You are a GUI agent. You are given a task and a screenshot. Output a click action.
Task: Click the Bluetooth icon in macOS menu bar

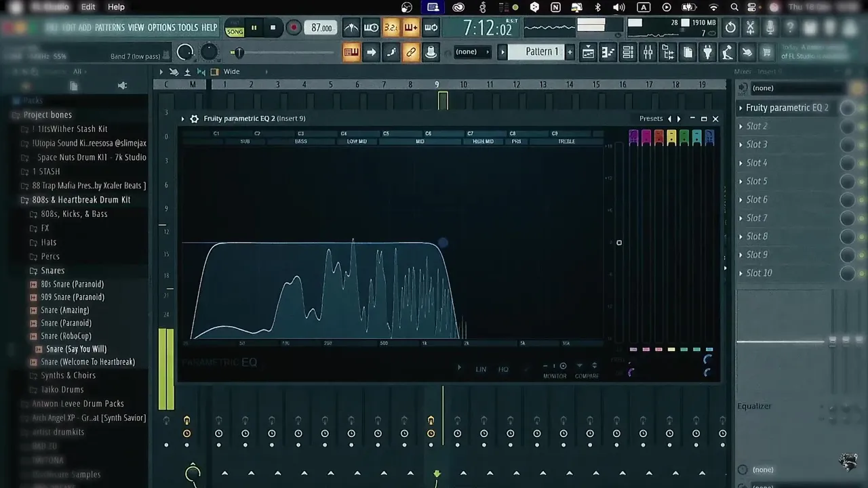point(597,7)
